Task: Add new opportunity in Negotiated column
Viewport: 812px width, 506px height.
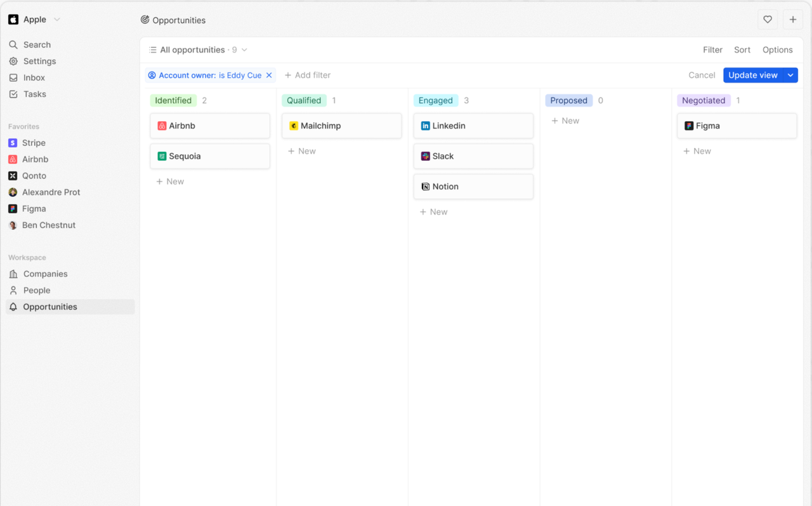Action: 697,152
